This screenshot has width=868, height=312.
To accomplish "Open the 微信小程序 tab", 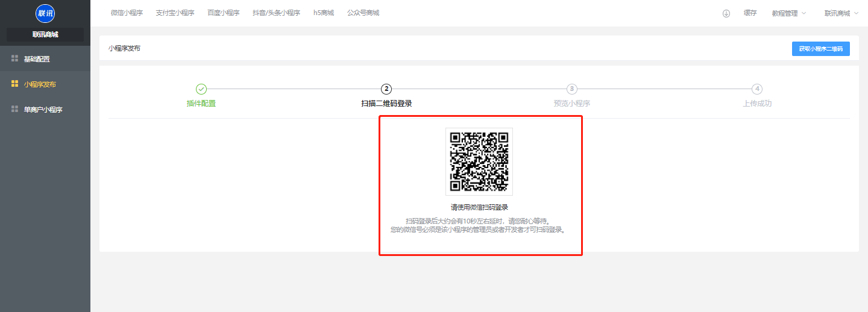I will pyautogui.click(x=127, y=13).
